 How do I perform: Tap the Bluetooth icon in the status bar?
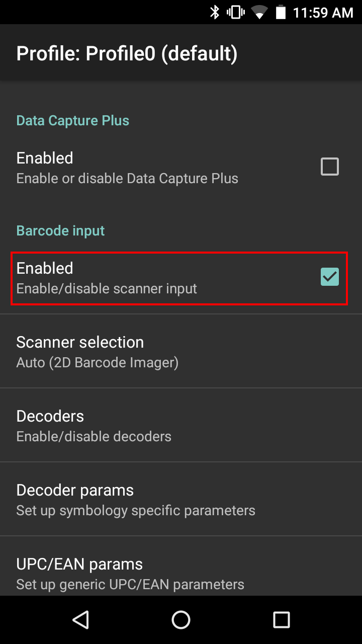pos(215,13)
